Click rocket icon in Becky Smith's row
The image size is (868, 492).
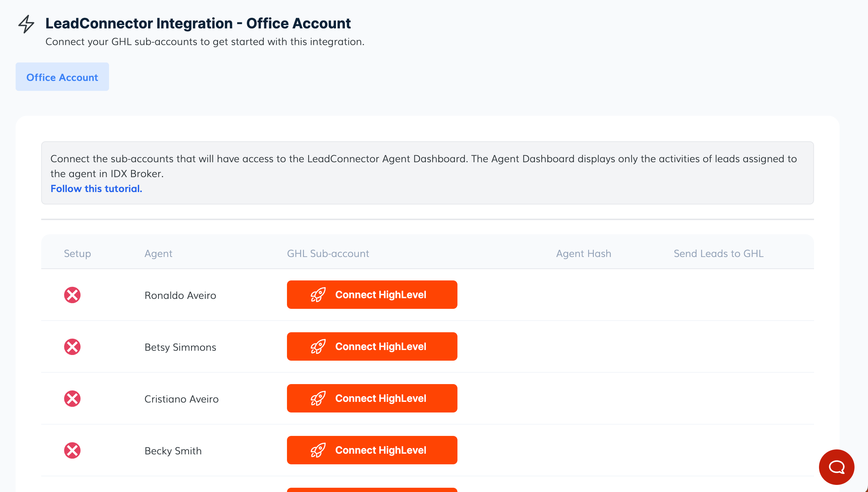click(x=318, y=450)
